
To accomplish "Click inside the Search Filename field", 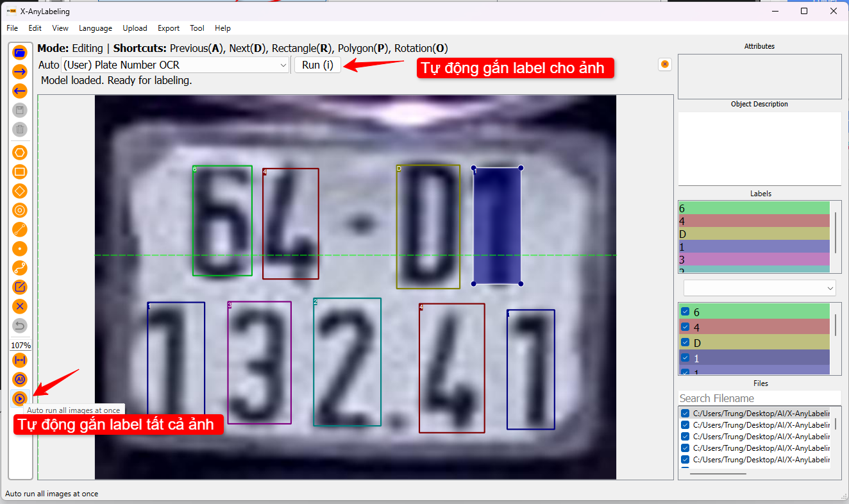I will (737, 398).
